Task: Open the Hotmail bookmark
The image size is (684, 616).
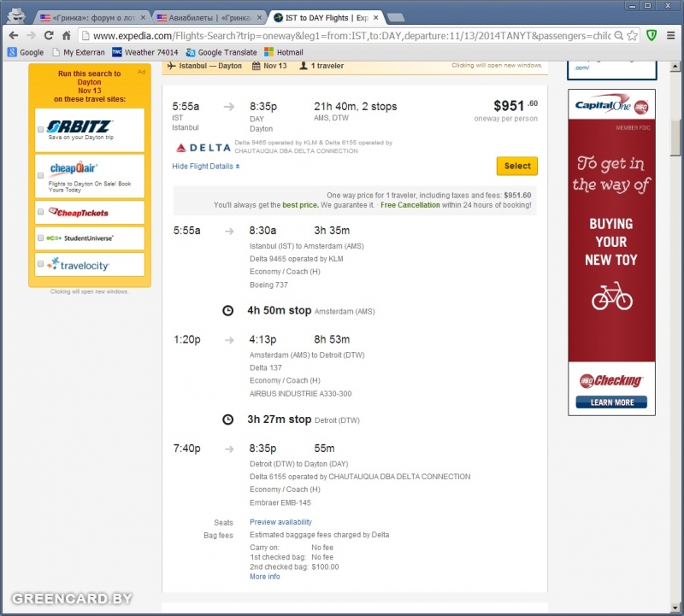Action: (284, 52)
